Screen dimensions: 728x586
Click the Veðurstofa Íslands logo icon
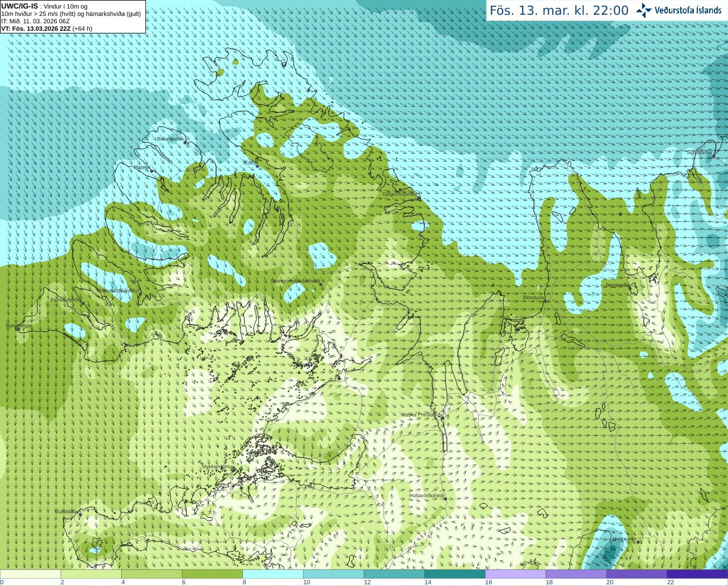click(644, 10)
